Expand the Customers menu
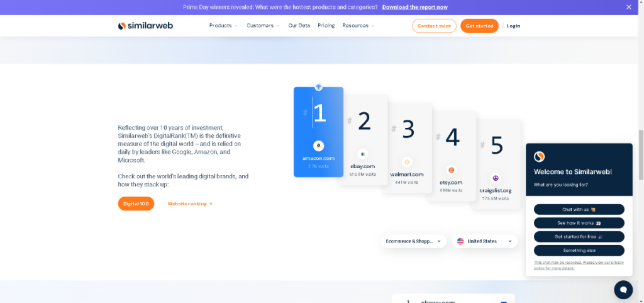This screenshot has height=303, width=644. point(263,25)
